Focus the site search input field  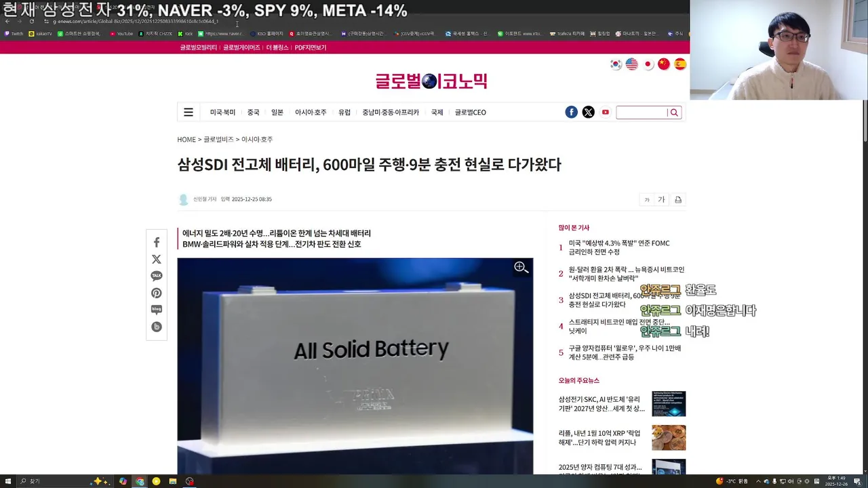click(x=642, y=113)
